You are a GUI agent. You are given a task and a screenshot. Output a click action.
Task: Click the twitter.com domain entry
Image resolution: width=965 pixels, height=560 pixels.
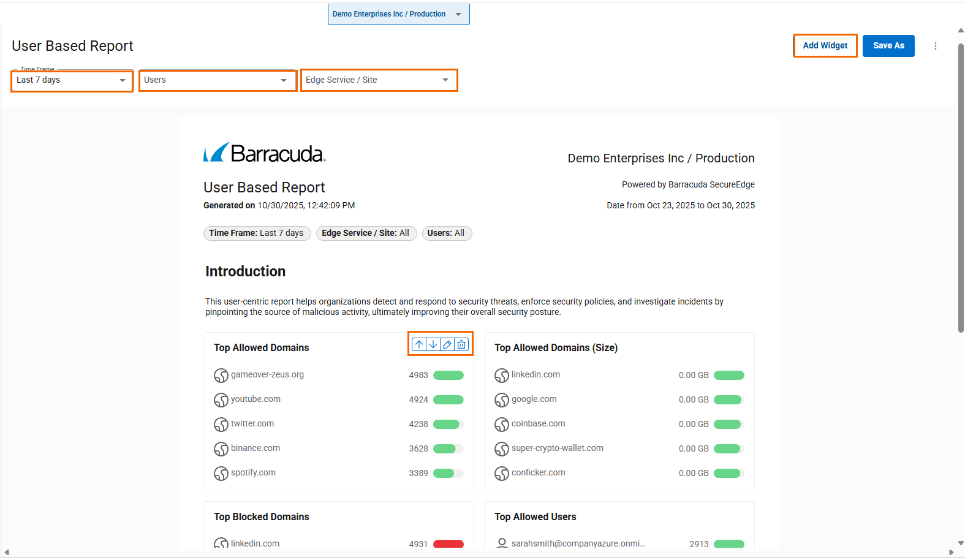252,423
